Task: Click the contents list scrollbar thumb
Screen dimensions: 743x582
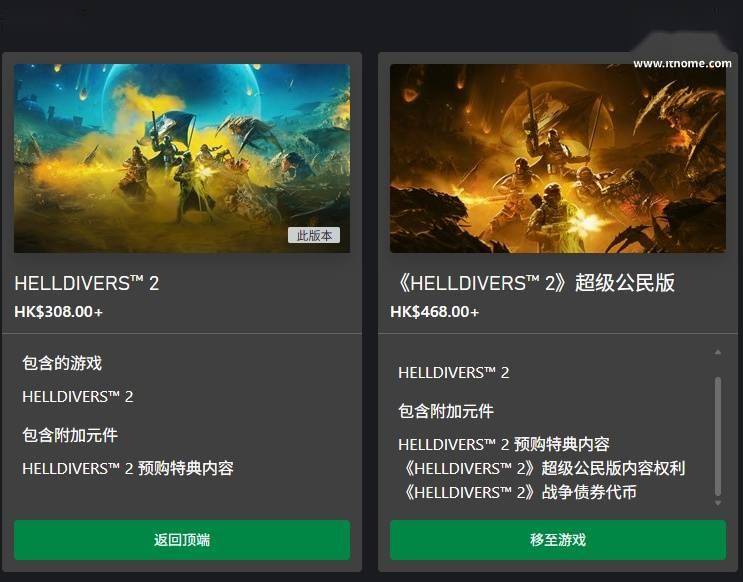Action: tap(718, 436)
